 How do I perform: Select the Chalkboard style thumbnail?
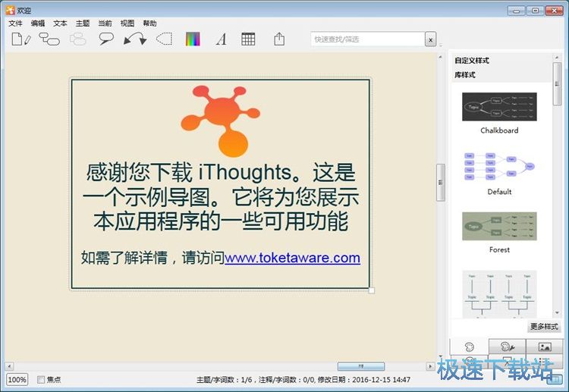499,107
